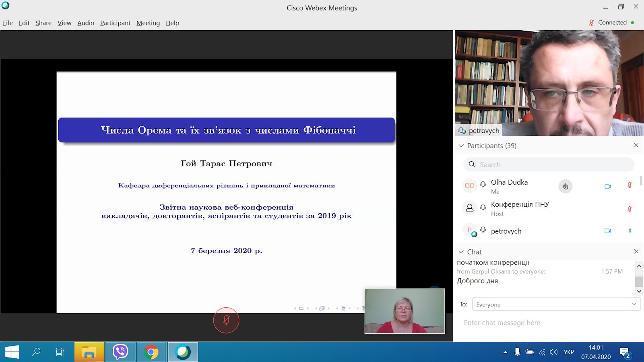The image size is (644, 362).
Task: Close the Chat panel with X
Action: point(636,251)
